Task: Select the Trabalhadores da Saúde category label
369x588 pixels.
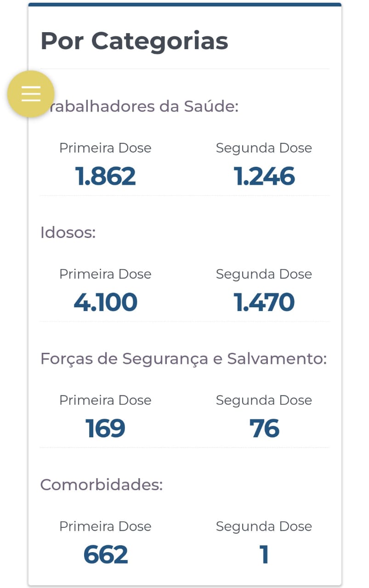Action: click(140, 107)
